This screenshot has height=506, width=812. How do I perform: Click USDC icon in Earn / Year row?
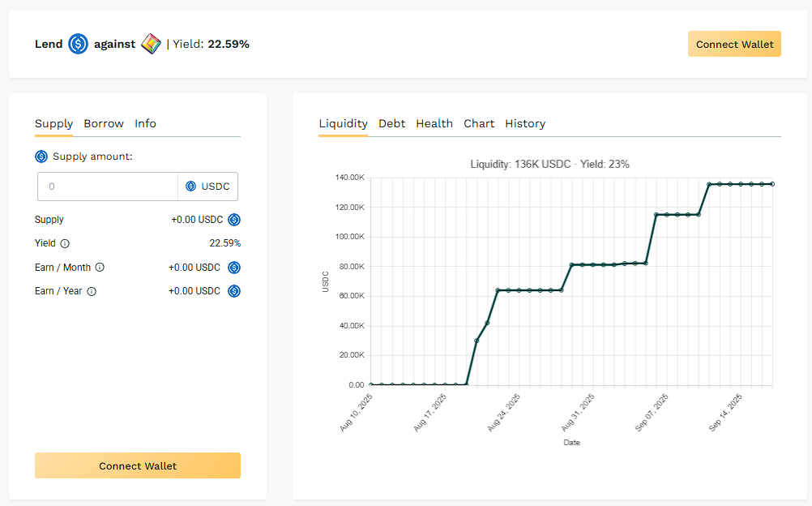click(234, 291)
